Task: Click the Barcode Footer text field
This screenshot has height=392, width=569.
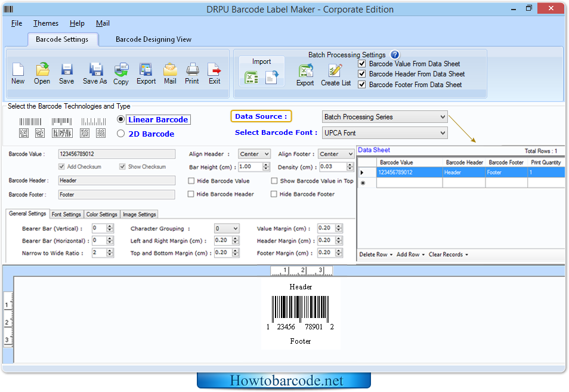Action: point(116,195)
